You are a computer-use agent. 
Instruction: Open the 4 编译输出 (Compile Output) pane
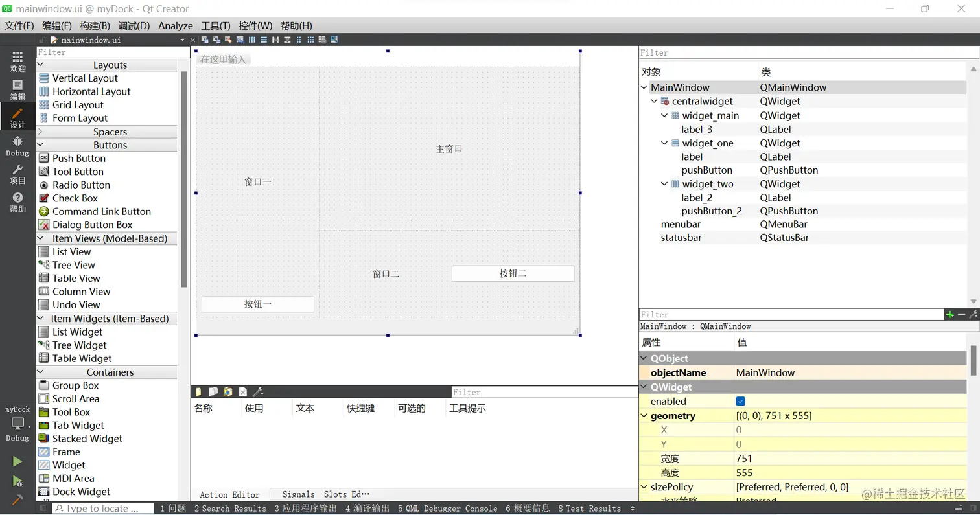tap(367, 509)
